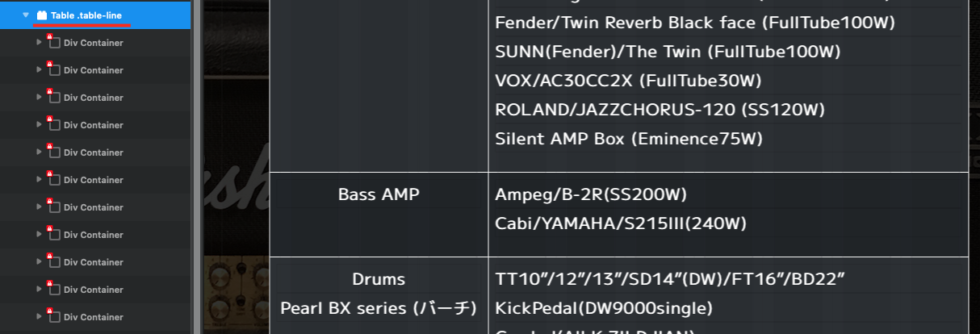980x334 pixels.
Task: Click the bottom-most Div Container's box icon
Action: [55, 318]
